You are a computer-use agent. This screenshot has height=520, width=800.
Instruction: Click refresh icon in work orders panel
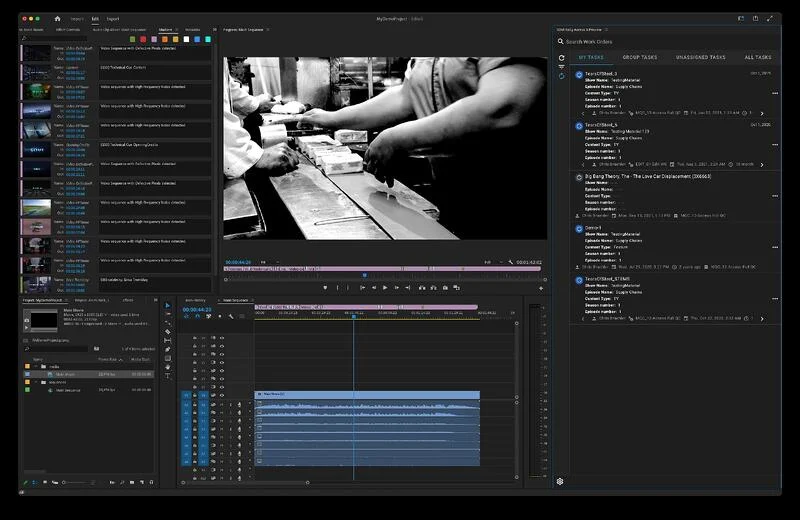tap(561, 58)
